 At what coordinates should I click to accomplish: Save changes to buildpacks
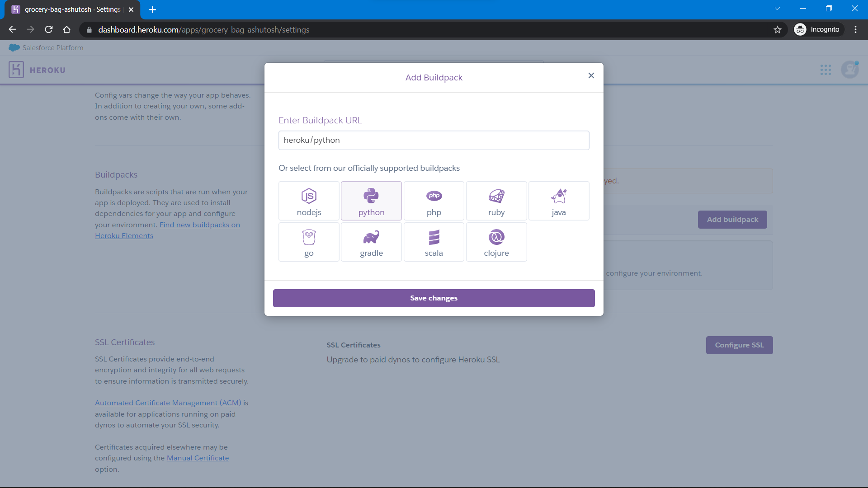point(434,298)
